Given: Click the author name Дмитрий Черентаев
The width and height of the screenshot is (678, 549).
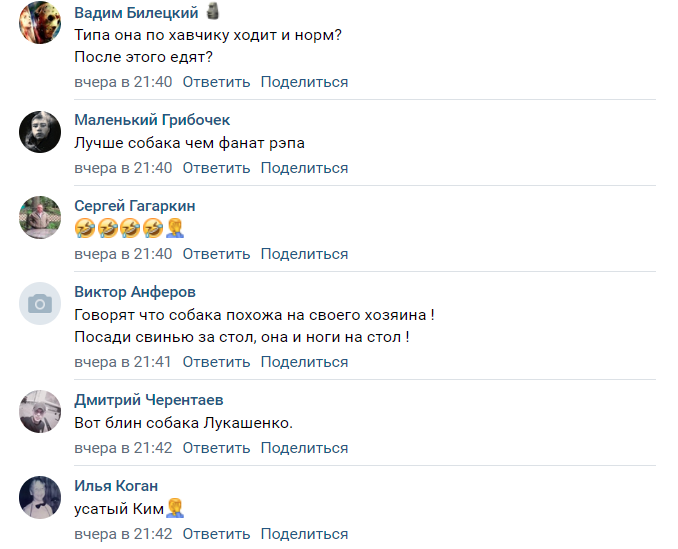Looking at the screenshot, I should click(x=149, y=400).
